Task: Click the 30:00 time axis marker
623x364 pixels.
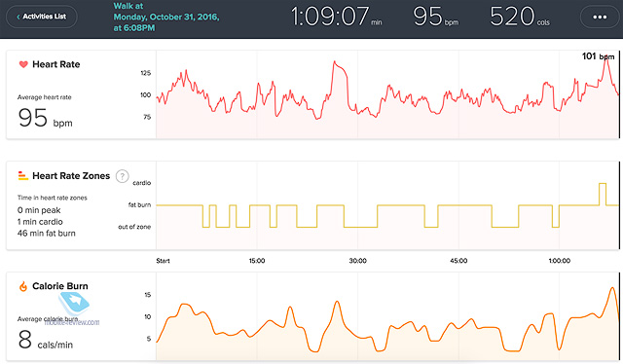Action: click(x=358, y=261)
